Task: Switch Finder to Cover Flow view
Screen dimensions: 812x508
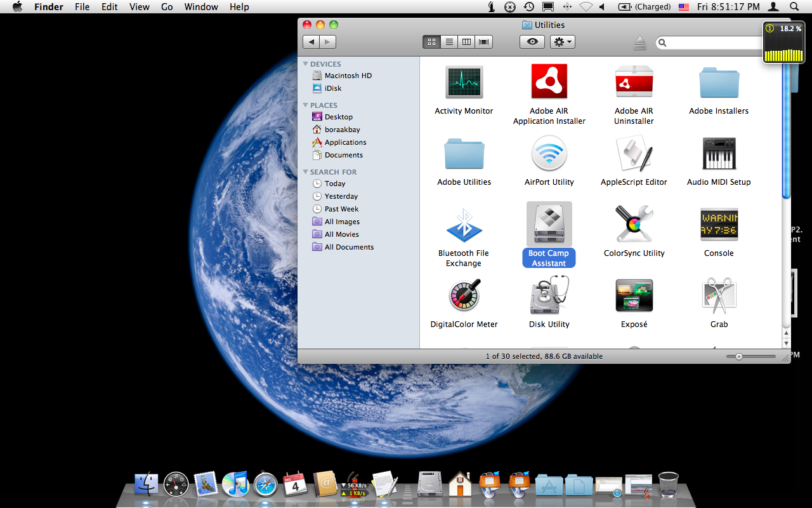Action: click(x=484, y=42)
